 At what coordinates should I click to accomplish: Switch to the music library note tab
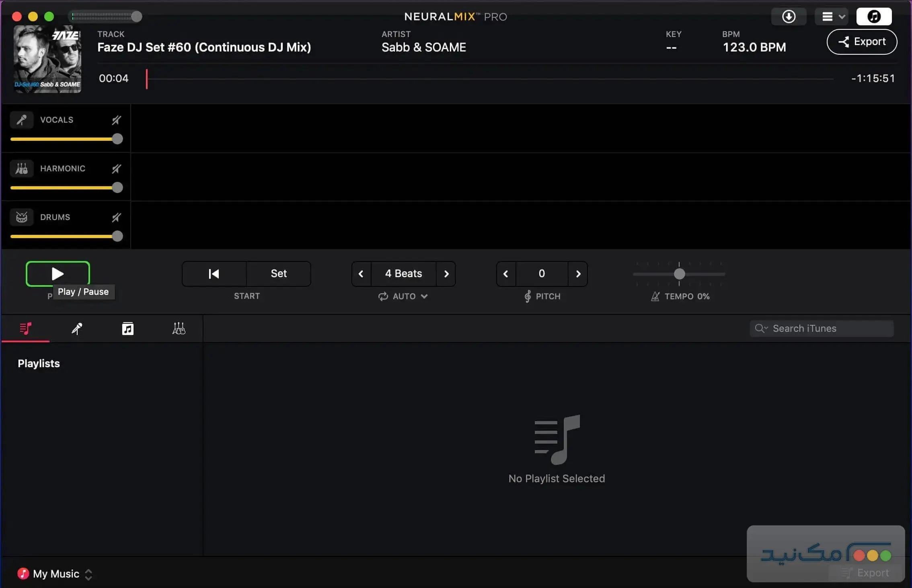coord(127,329)
